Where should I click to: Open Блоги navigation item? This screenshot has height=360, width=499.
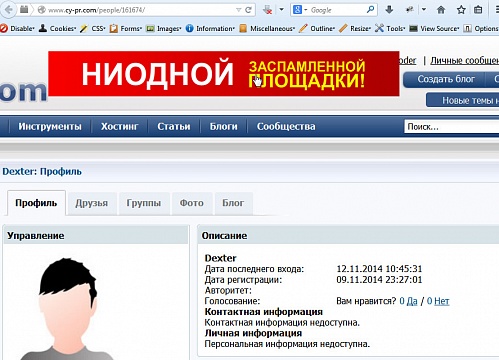click(x=224, y=126)
